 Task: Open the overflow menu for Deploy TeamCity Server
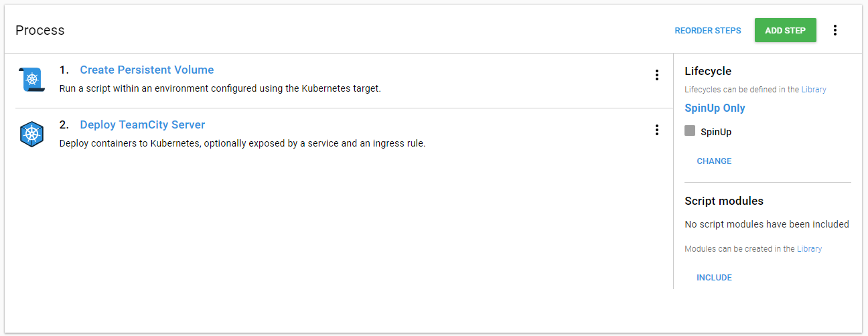[x=656, y=130]
